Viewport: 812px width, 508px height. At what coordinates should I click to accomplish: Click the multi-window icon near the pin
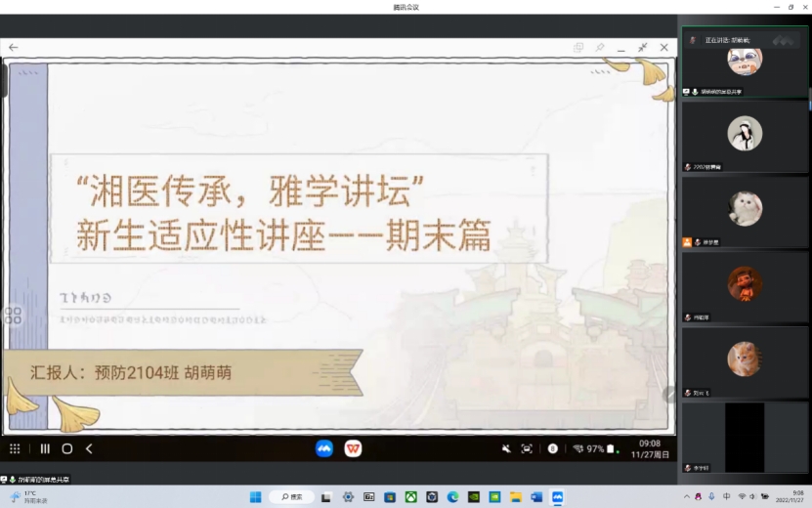pos(578,47)
